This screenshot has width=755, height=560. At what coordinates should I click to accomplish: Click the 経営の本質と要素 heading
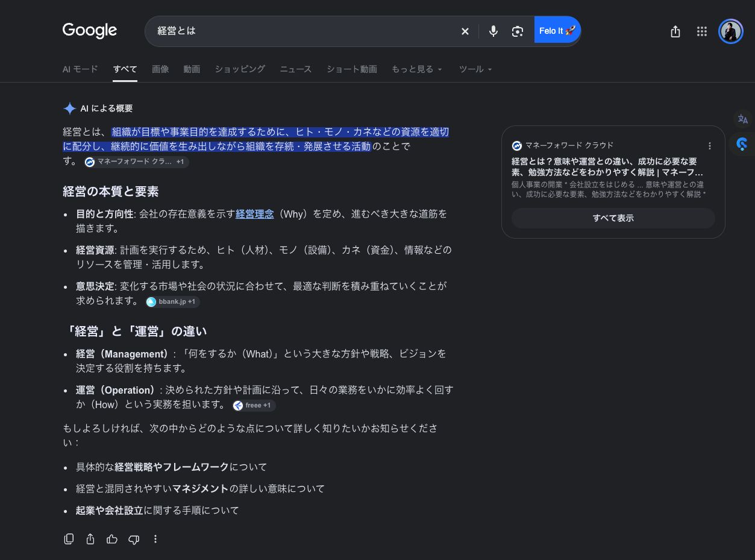click(x=111, y=192)
